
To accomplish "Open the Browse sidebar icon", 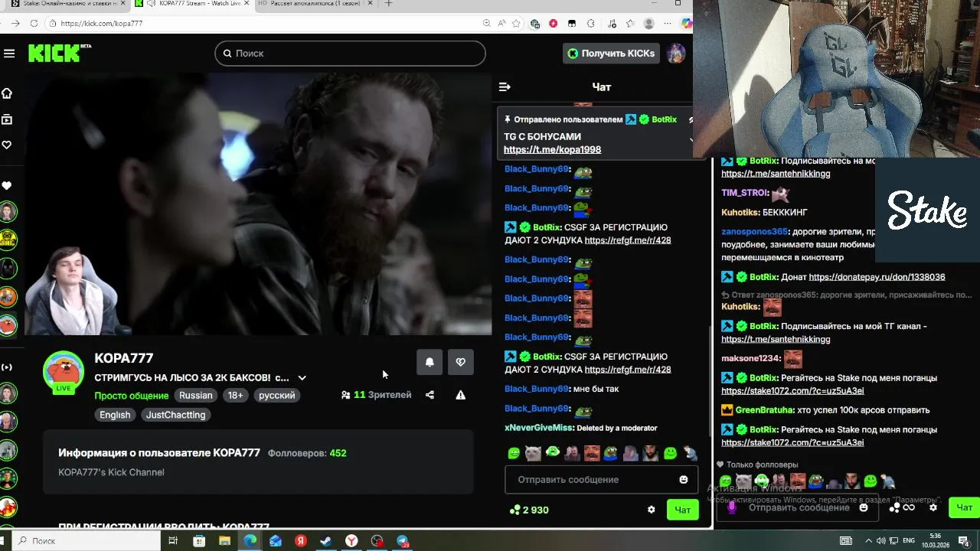I will (x=7, y=119).
